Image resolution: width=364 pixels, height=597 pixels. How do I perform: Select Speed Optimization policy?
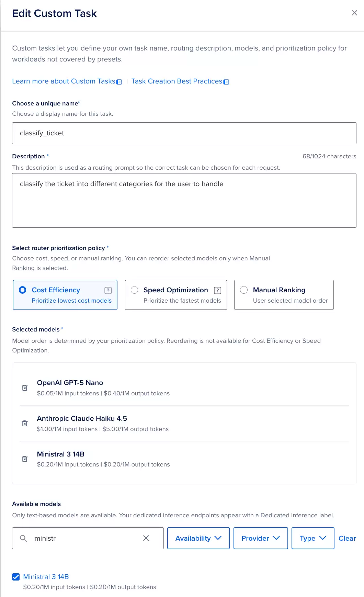click(176, 295)
